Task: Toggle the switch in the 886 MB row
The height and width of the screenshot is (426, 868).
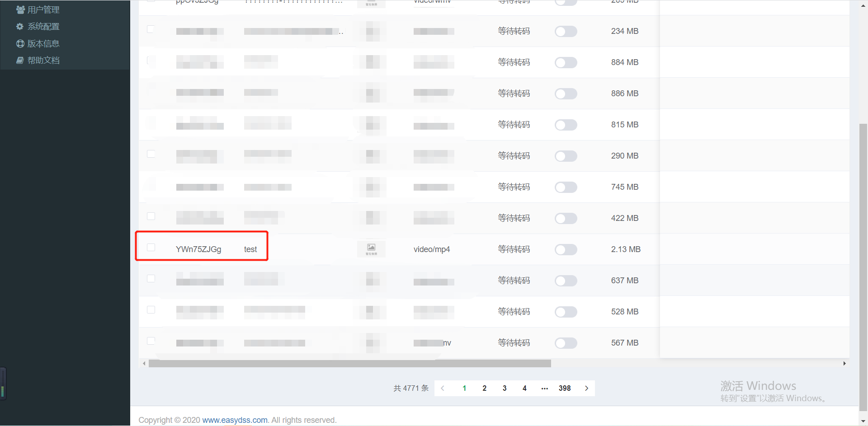Action: (x=566, y=94)
